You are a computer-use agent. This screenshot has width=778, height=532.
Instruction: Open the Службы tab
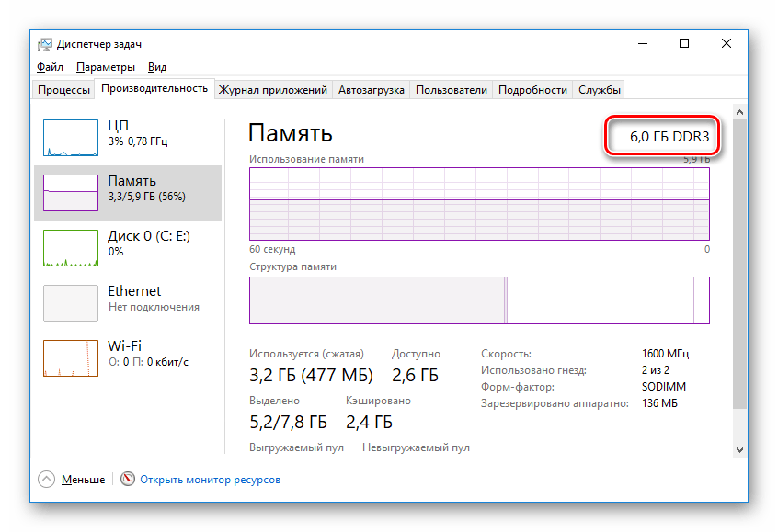click(600, 90)
